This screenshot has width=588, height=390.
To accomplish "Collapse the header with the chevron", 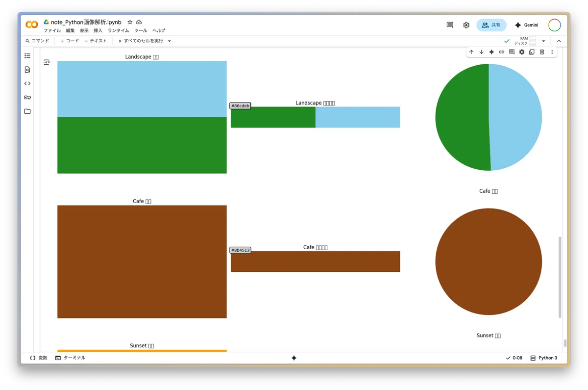I will [x=559, y=41].
